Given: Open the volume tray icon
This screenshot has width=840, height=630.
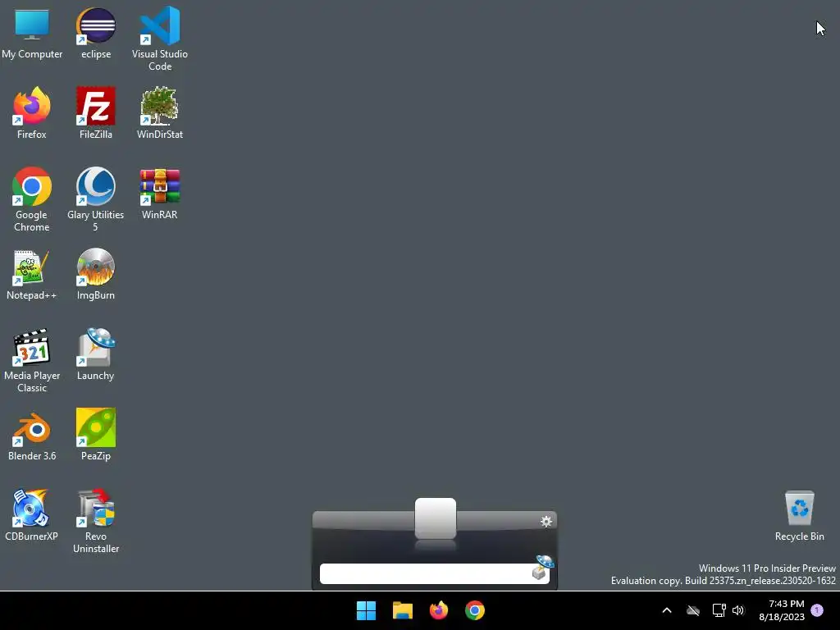Looking at the screenshot, I should [x=738, y=610].
